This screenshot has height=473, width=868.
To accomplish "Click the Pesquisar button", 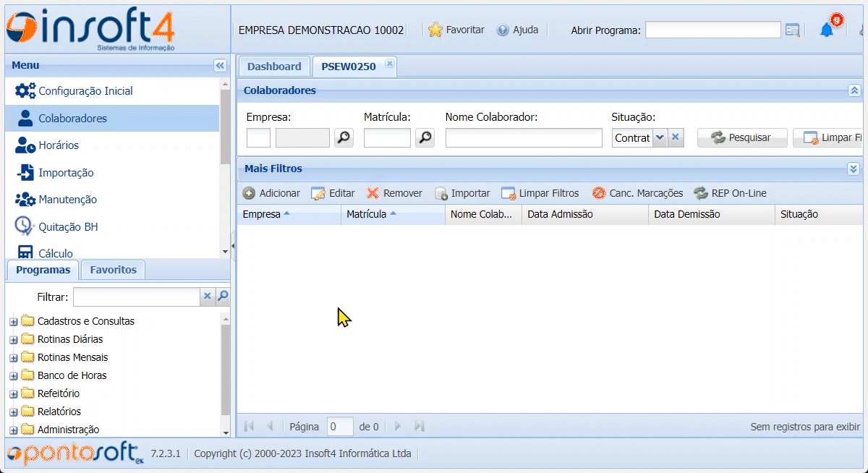I will click(742, 137).
